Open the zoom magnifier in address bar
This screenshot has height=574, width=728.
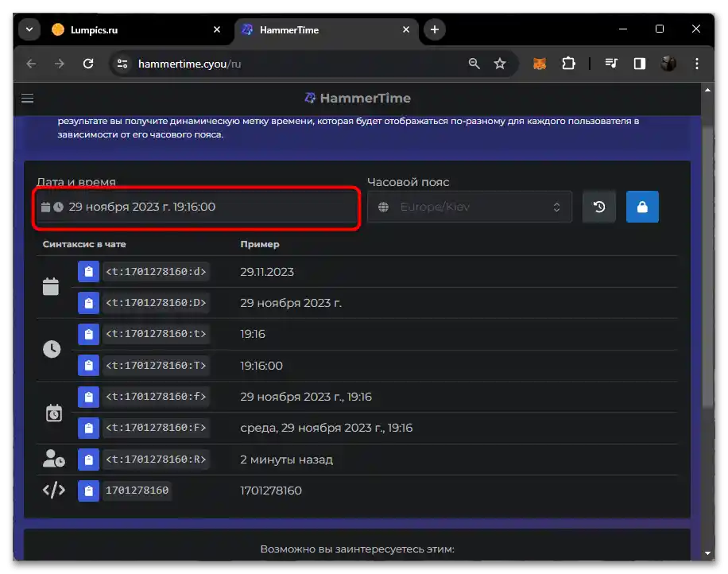pos(474,64)
